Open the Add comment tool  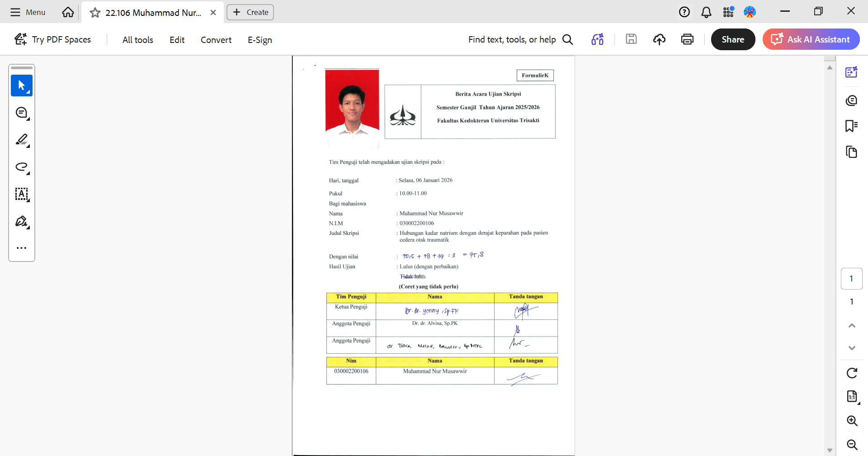pos(21,113)
